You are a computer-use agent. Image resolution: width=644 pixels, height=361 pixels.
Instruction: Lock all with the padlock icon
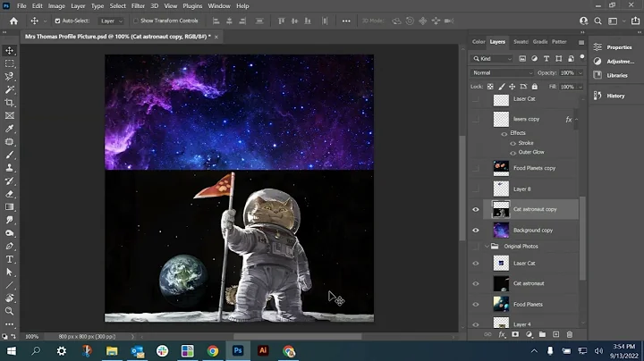click(534, 87)
